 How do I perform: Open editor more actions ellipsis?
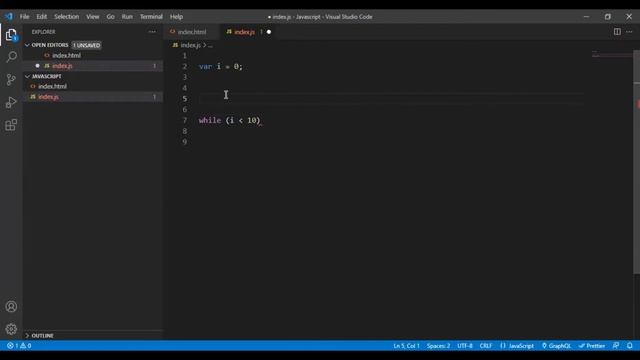629,32
